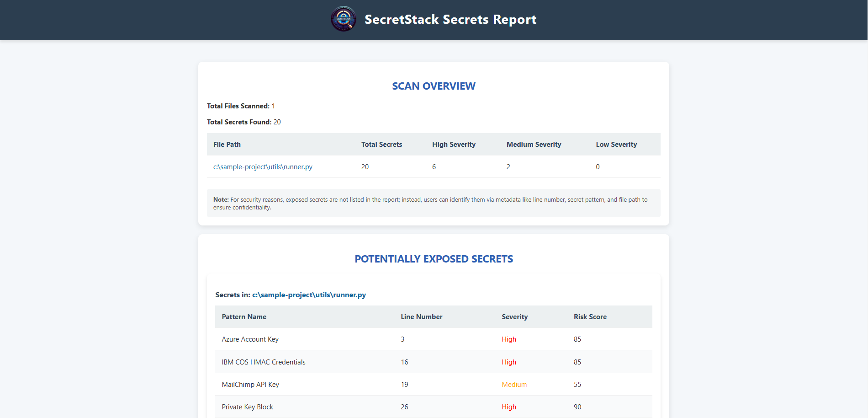Viewport: 868px width, 418px height.
Task: Click the Severity column header
Action: click(x=514, y=317)
